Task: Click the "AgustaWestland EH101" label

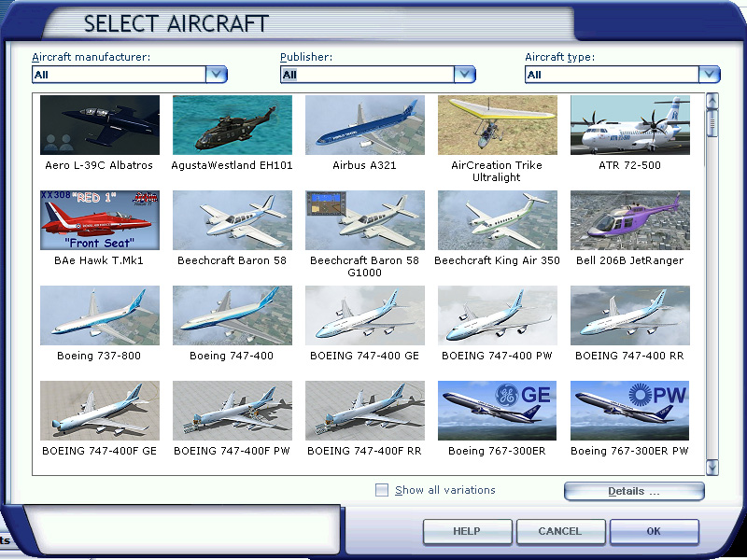Action: click(232, 165)
